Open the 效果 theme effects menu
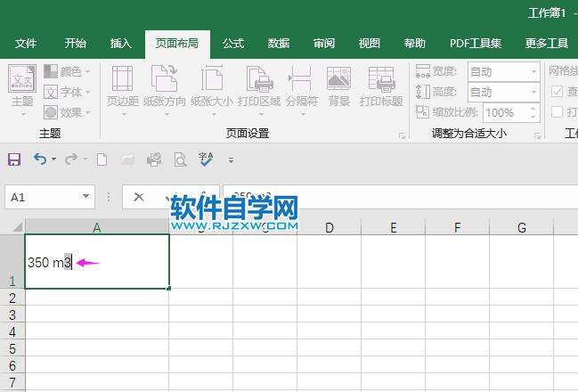Viewport: 578px width, 392px height. click(x=67, y=112)
